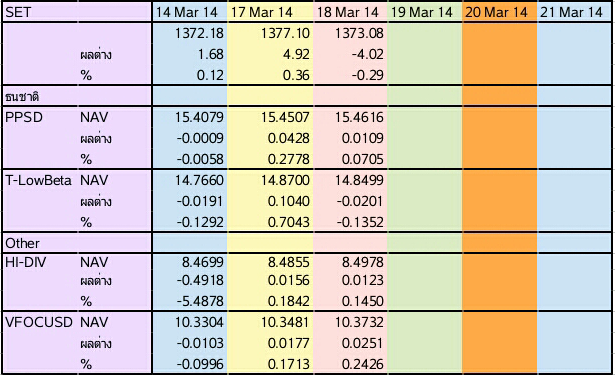Click the 14 Mar 14 column header
This screenshot has width=615, height=375.
click(190, 12)
